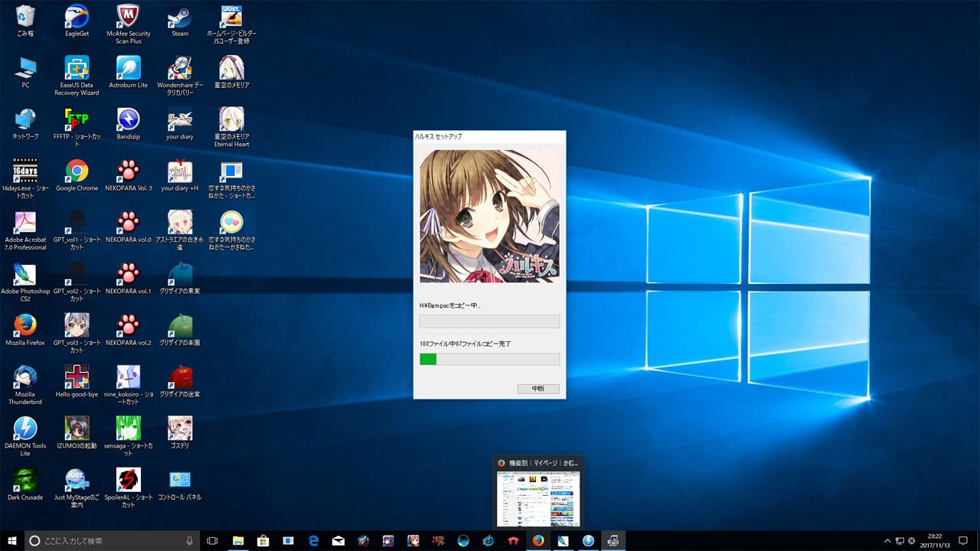Screen dimensions: 980x551
Task: Select the Google Chrome desktop icon
Action: (x=77, y=175)
